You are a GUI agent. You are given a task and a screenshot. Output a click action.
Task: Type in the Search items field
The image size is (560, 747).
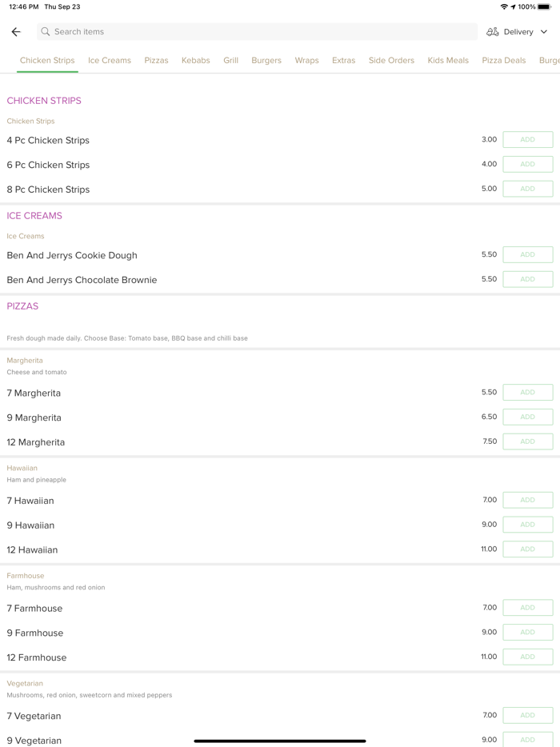(256, 32)
